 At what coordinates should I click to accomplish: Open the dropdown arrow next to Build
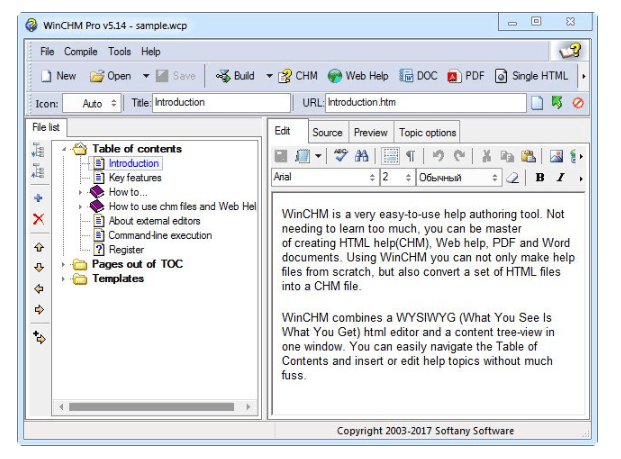[269, 76]
